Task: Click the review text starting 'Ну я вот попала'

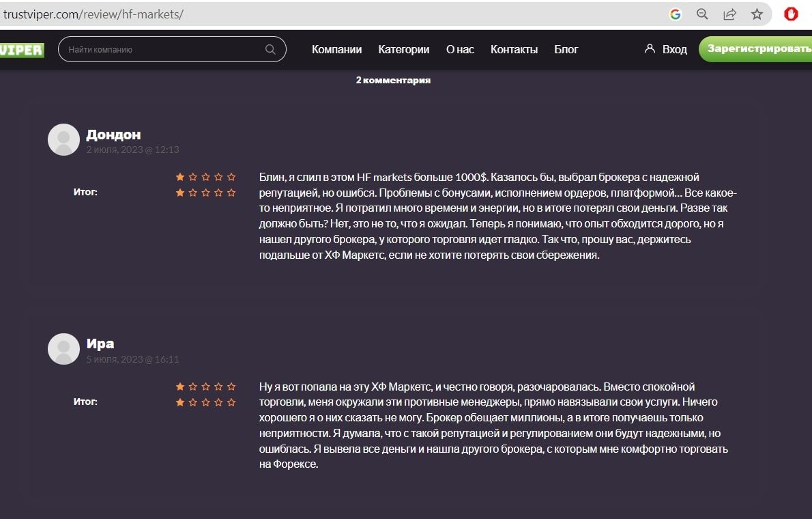Action: click(493, 425)
